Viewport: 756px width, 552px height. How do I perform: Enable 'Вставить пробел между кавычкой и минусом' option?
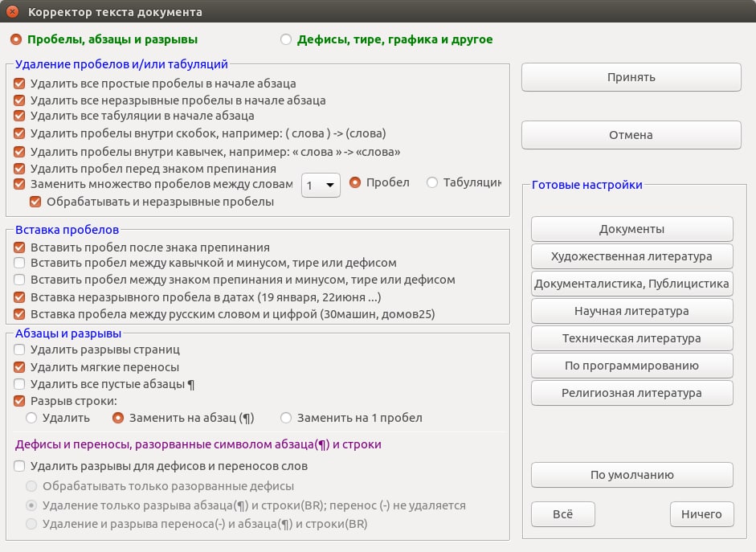tap(20, 263)
